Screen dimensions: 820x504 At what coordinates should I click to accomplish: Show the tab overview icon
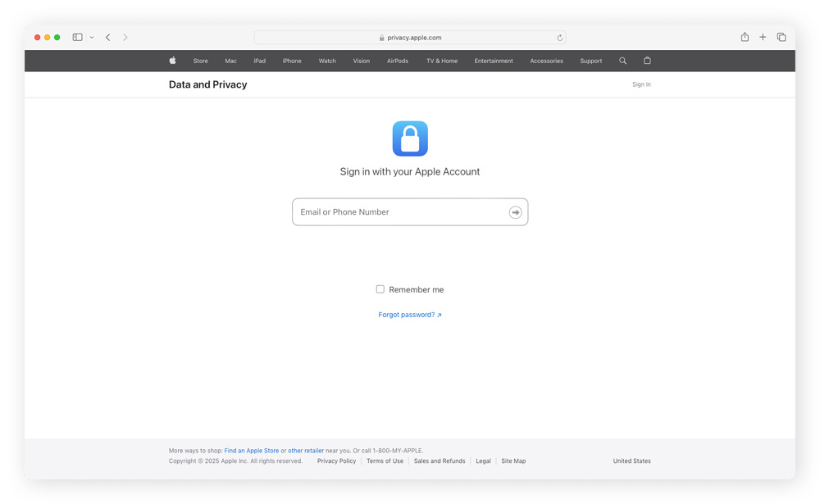[781, 37]
